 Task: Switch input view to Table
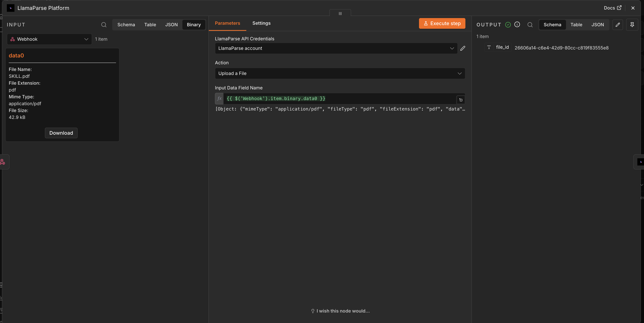tap(150, 25)
